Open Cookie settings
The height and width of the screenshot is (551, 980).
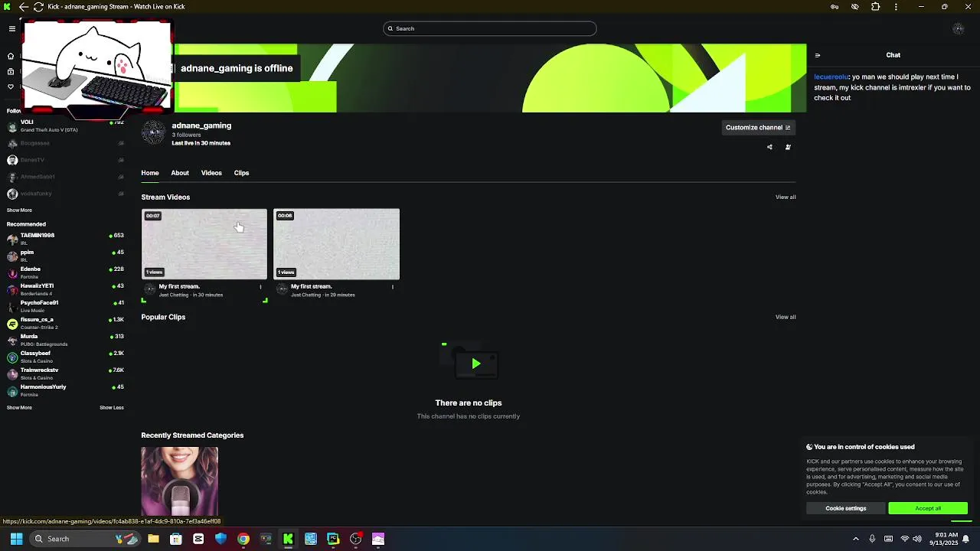tap(846, 508)
